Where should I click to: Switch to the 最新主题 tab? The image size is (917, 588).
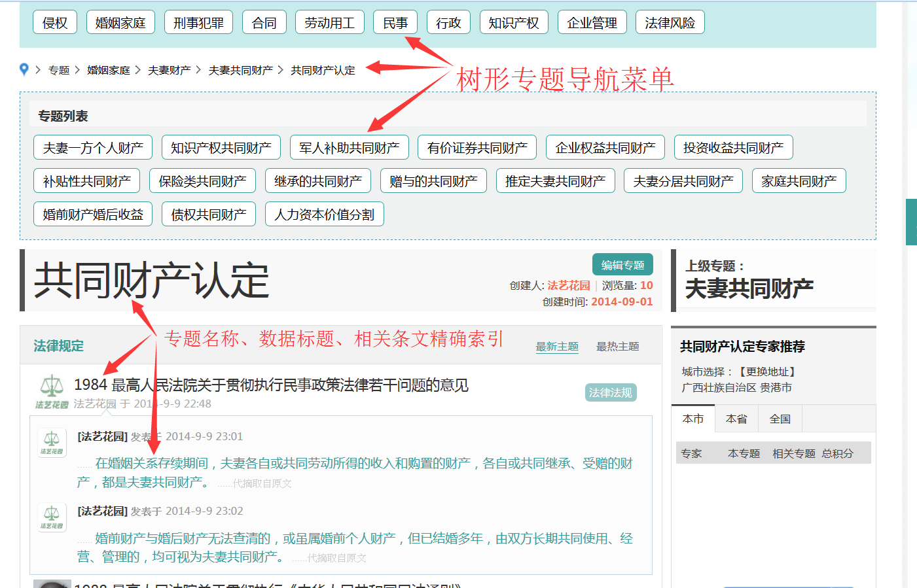coord(557,347)
